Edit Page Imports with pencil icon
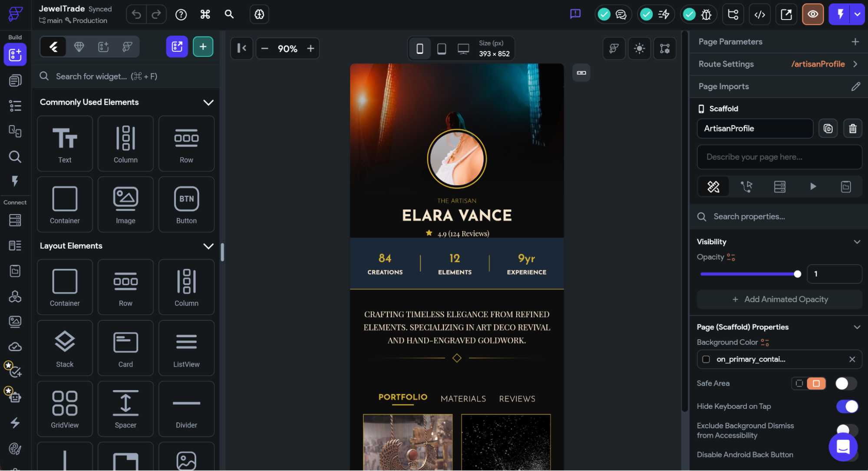 coord(855,86)
